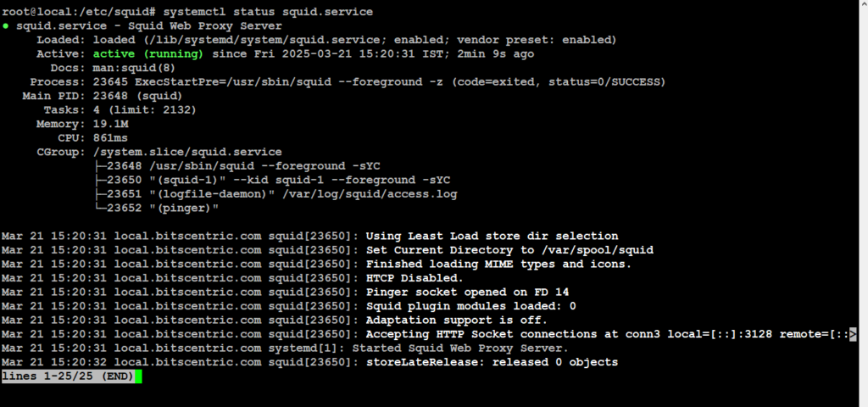Viewport: 868px width, 407px height.
Task: Click the "storeLateRelease: released 0 objects" log line
Action: click(491, 362)
